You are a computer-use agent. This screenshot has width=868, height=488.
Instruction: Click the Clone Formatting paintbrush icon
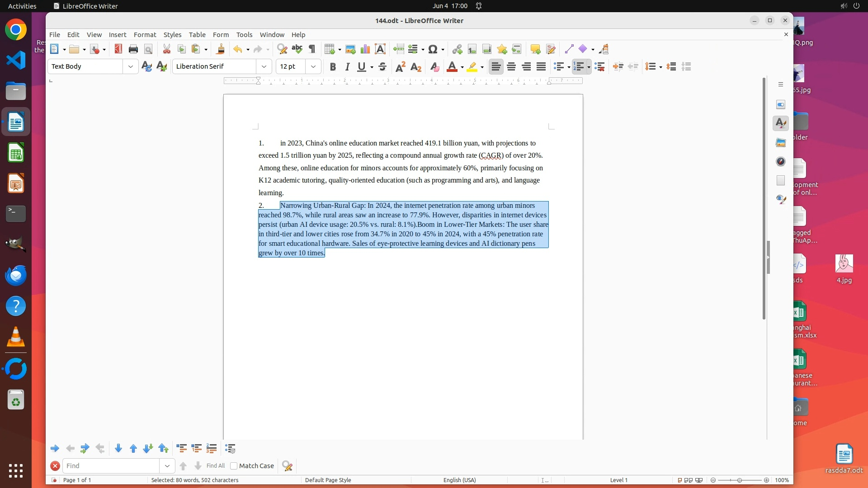click(221, 49)
